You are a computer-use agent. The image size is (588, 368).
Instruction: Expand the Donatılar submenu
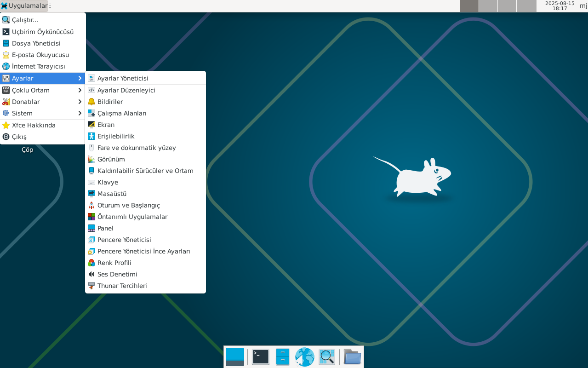coord(43,102)
